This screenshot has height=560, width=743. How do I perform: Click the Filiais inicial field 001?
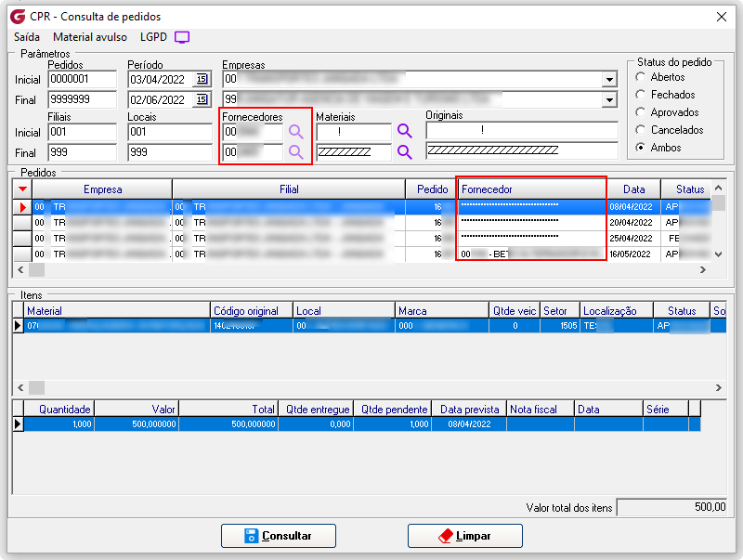pos(82,132)
